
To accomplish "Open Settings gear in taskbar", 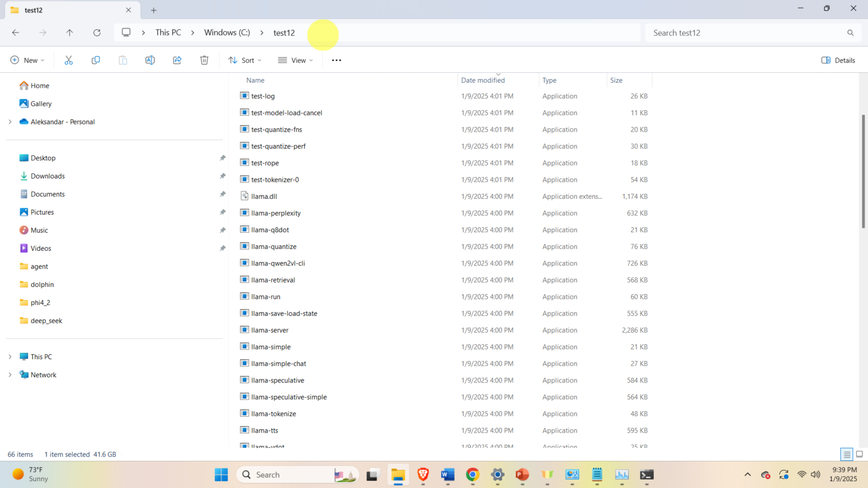I will [497, 474].
